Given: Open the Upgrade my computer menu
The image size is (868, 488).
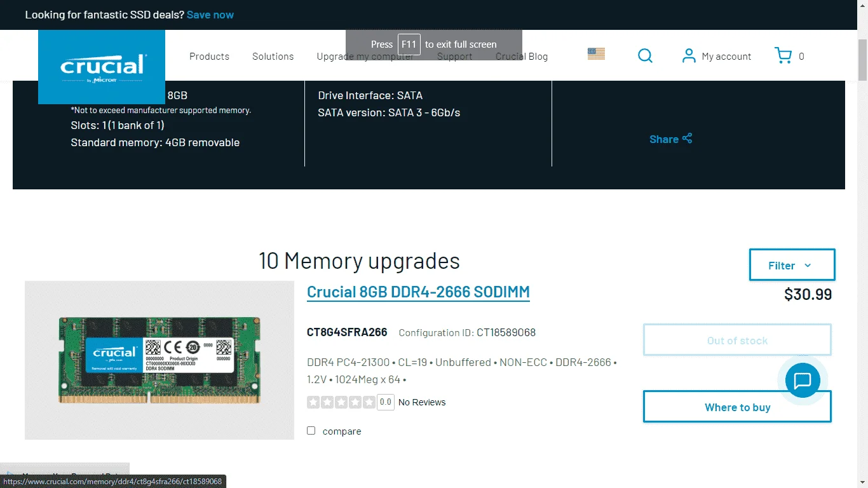Looking at the screenshot, I should pos(365,57).
